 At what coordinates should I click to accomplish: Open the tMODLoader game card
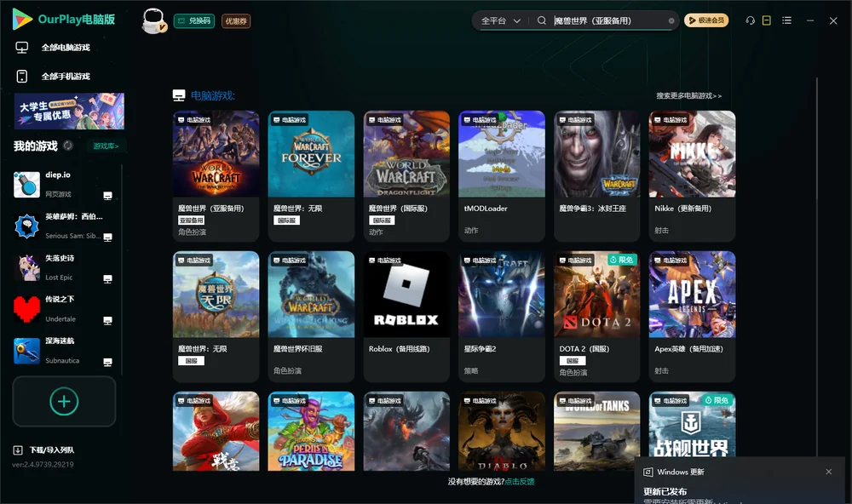tap(502, 176)
